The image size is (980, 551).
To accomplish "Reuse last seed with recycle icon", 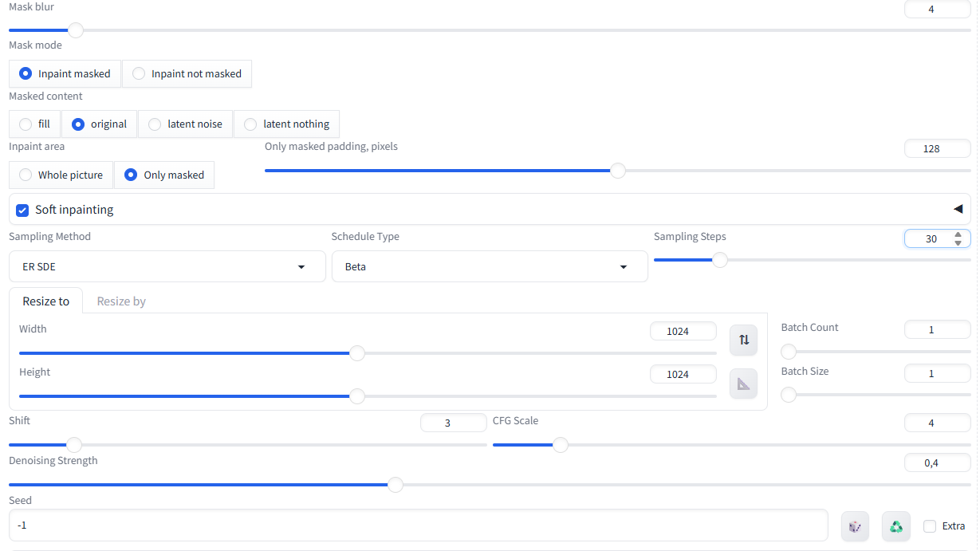I will click(896, 526).
